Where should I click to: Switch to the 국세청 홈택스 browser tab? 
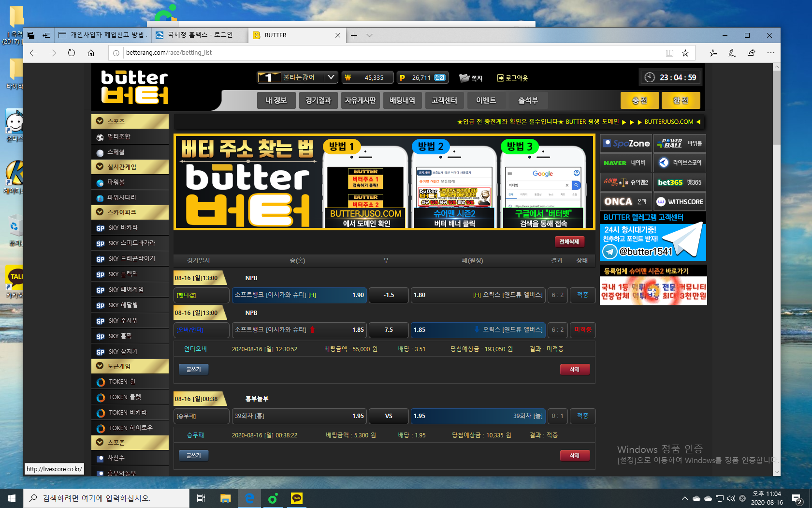point(200,35)
